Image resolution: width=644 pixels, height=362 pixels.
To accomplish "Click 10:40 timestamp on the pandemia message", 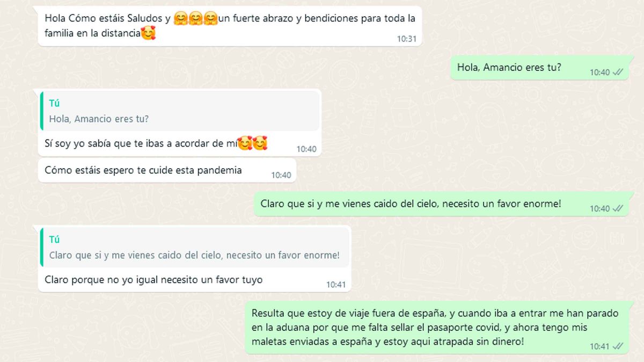I will point(281,175).
